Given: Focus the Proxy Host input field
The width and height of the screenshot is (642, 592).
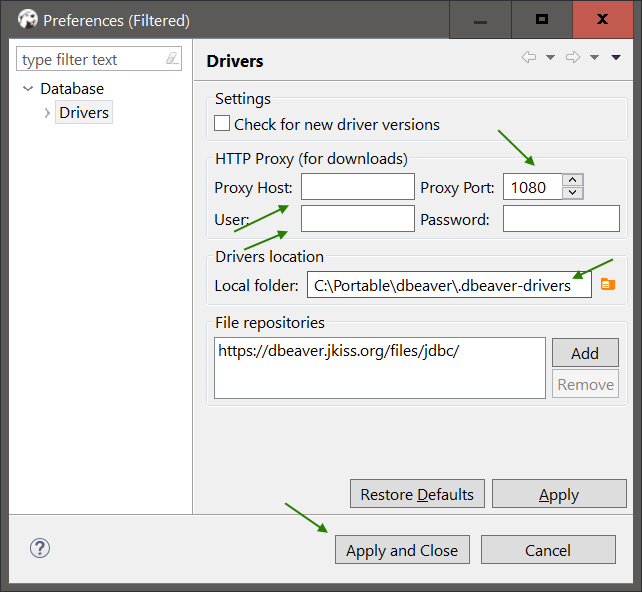Looking at the screenshot, I should pos(358,187).
